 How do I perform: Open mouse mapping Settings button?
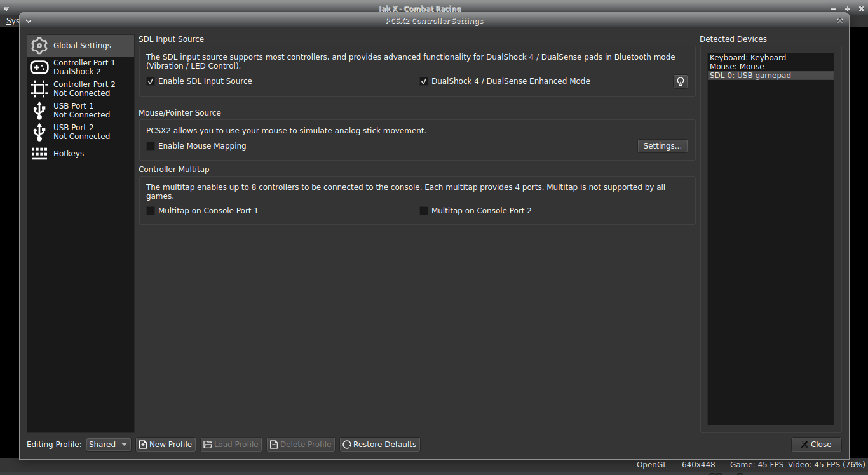[662, 145]
